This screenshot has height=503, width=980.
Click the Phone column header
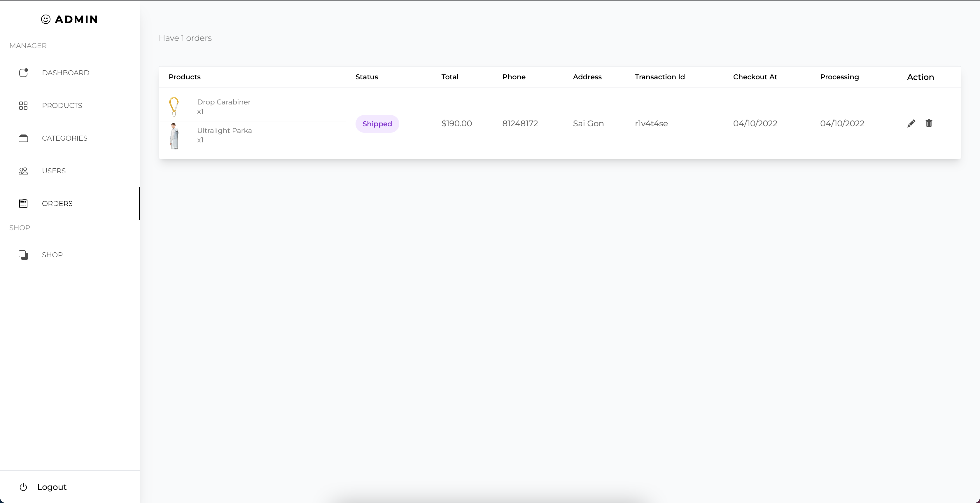pyautogui.click(x=514, y=77)
